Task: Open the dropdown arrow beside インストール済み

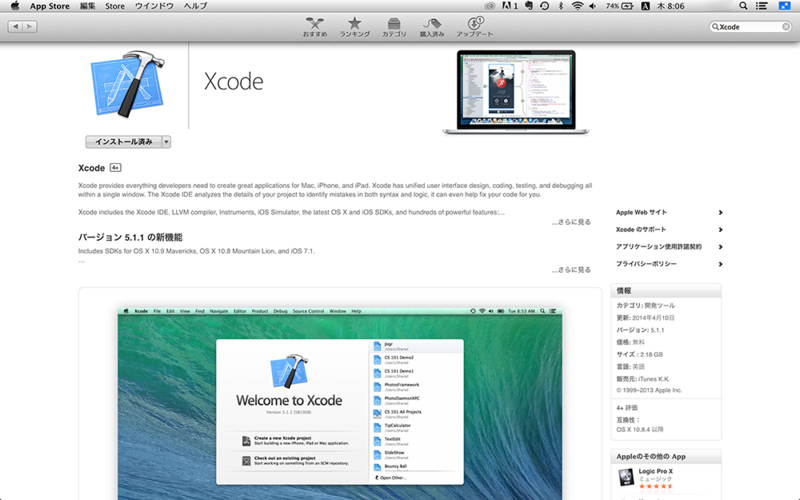Action: [166, 142]
